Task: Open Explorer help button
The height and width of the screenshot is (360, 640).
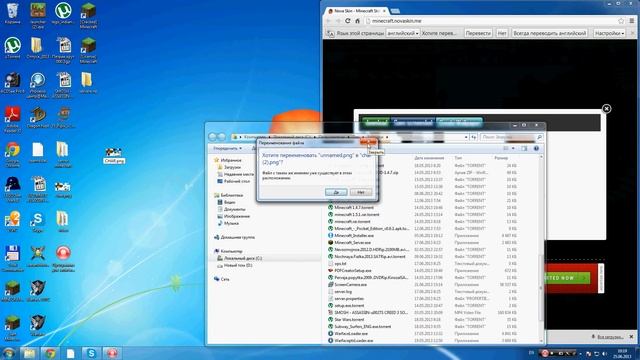Action: tap(536, 149)
